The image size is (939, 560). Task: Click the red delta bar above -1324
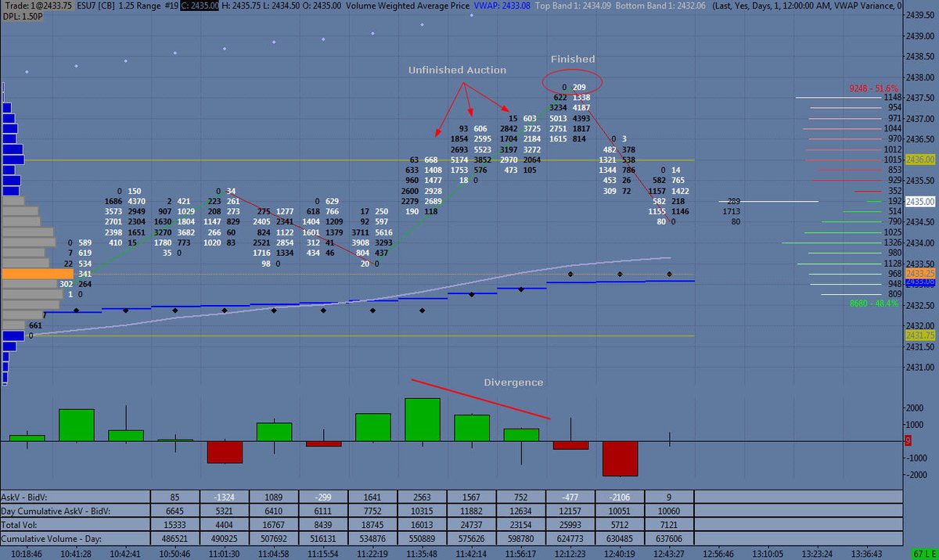click(225, 452)
